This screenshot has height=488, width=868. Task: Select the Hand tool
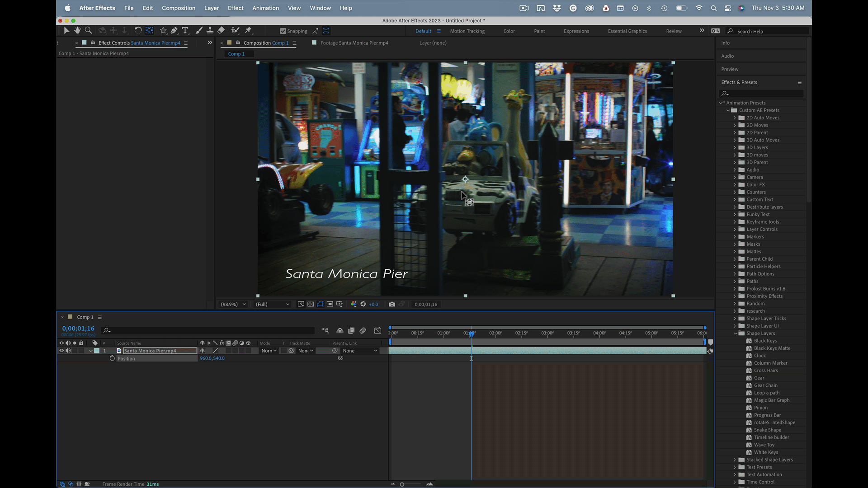point(77,30)
